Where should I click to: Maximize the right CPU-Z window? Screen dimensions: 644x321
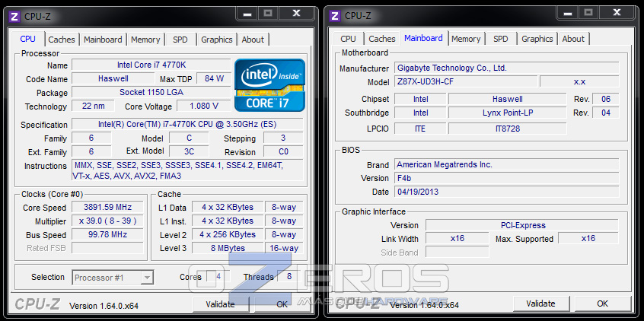tap(588, 14)
